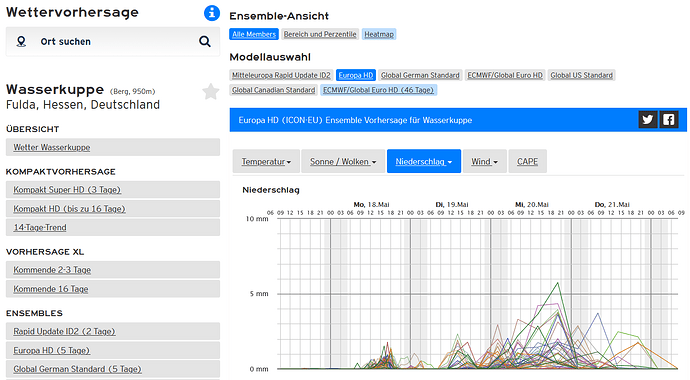
Task: Click the 'Do, 21.Mai' date label on chart
Action: pyautogui.click(x=612, y=205)
